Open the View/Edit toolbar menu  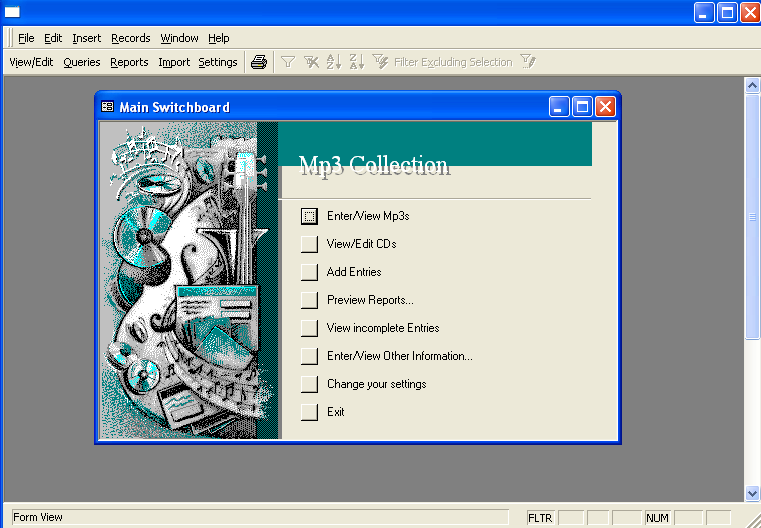click(31, 62)
